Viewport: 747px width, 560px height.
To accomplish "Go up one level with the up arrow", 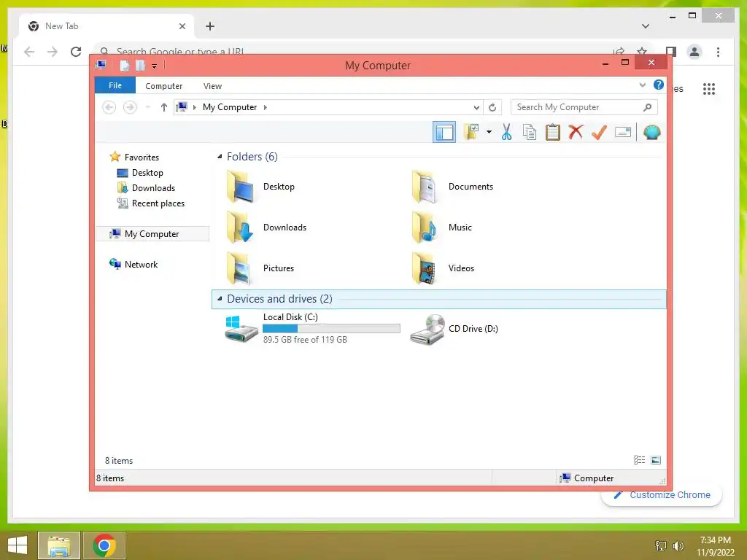I will [x=164, y=107].
